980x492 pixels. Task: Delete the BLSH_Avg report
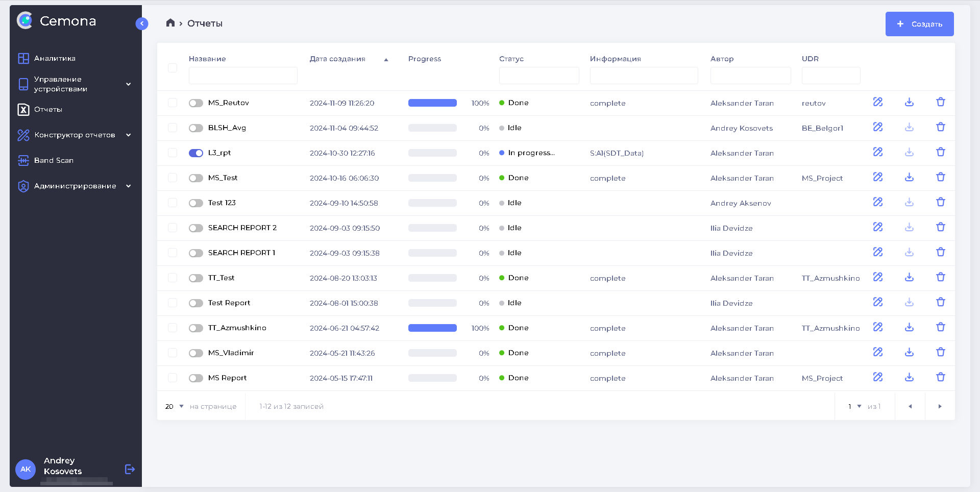tap(940, 127)
